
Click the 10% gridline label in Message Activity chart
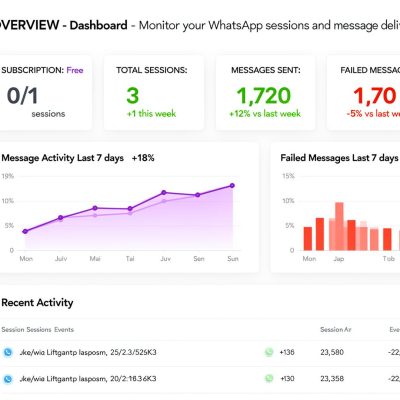[7, 201]
